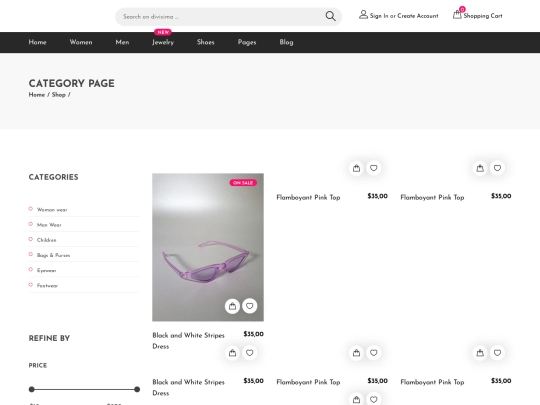Click the bullet circle beside Footwear

click(x=31, y=284)
